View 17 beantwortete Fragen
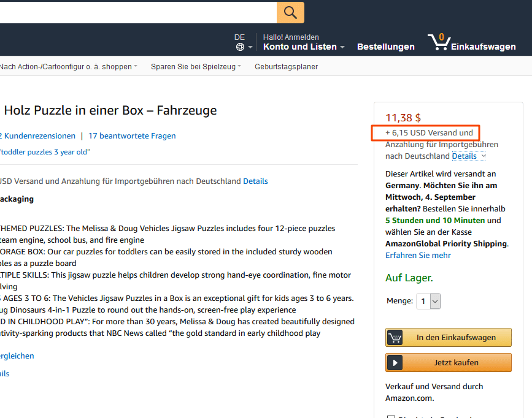This screenshot has height=418, width=532. point(132,136)
